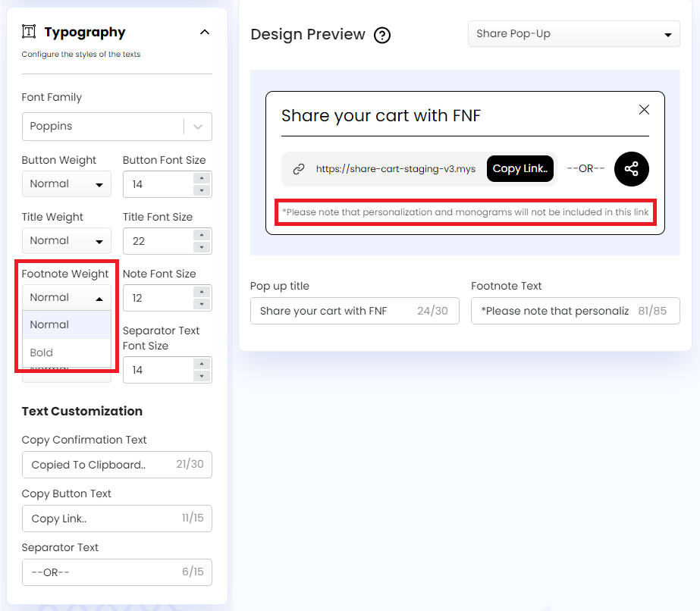The height and width of the screenshot is (611, 700).
Task: Close the share cart pop-up preview
Action: click(644, 110)
